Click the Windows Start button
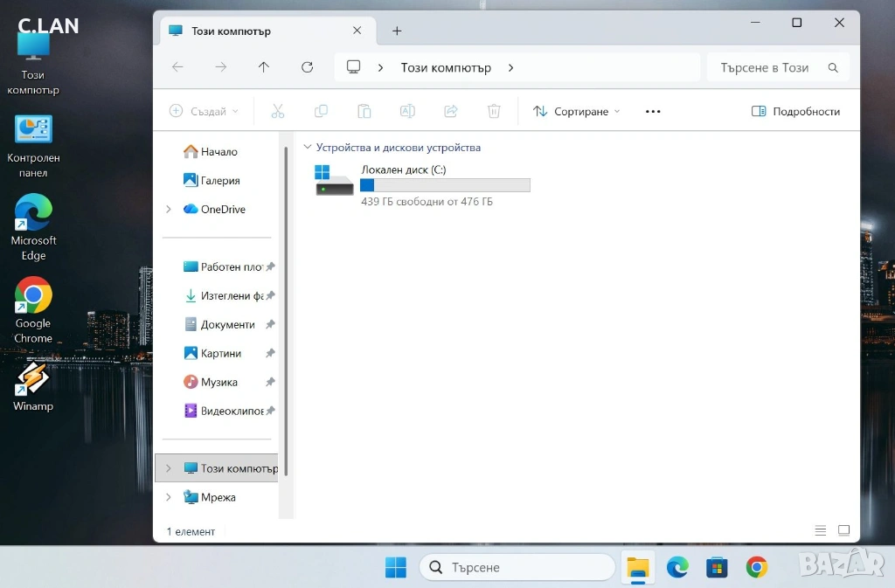This screenshot has height=588, width=895. (x=396, y=568)
